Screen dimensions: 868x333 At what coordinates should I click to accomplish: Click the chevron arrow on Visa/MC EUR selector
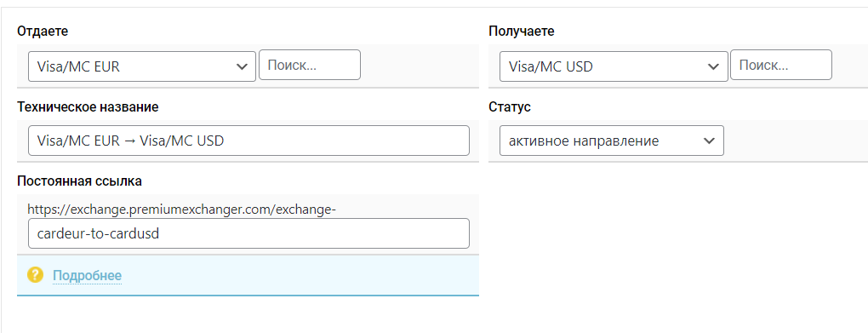point(242,67)
